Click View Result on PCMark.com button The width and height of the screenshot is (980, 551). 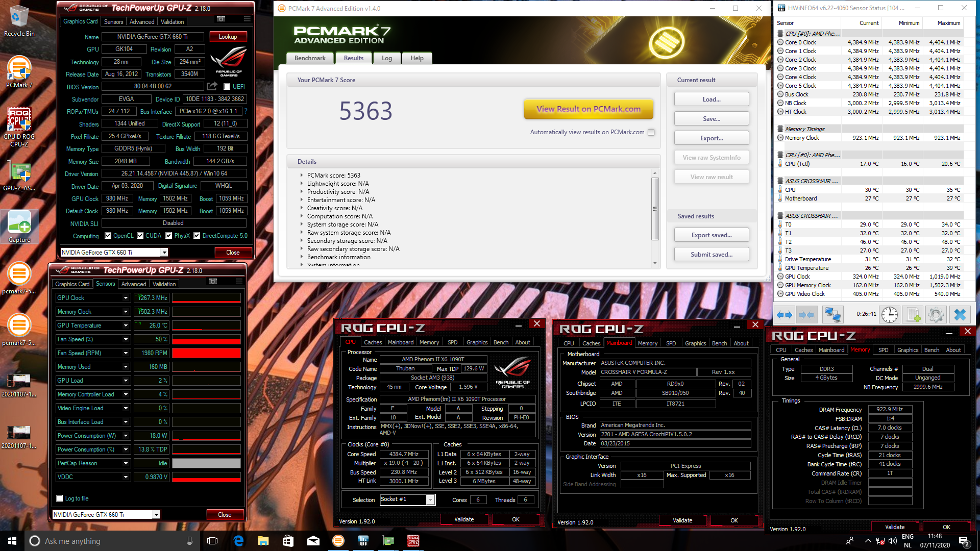coord(589,109)
